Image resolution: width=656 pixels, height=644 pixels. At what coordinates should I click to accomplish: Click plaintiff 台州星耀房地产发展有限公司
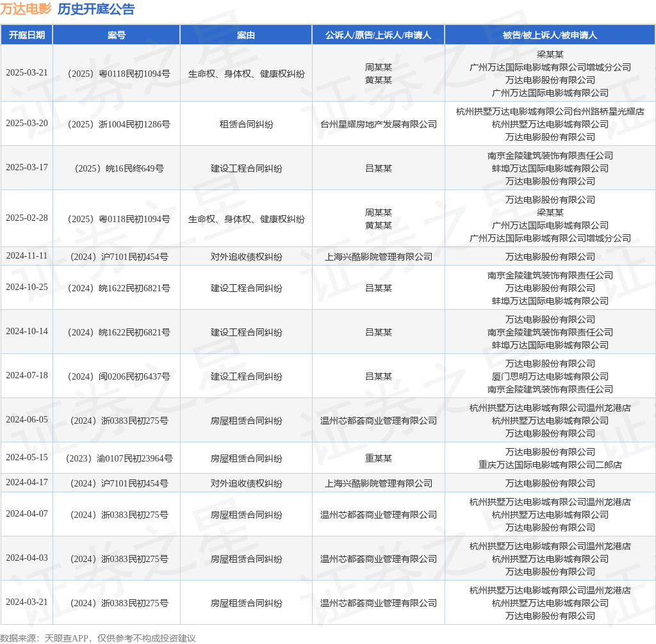[378, 124]
